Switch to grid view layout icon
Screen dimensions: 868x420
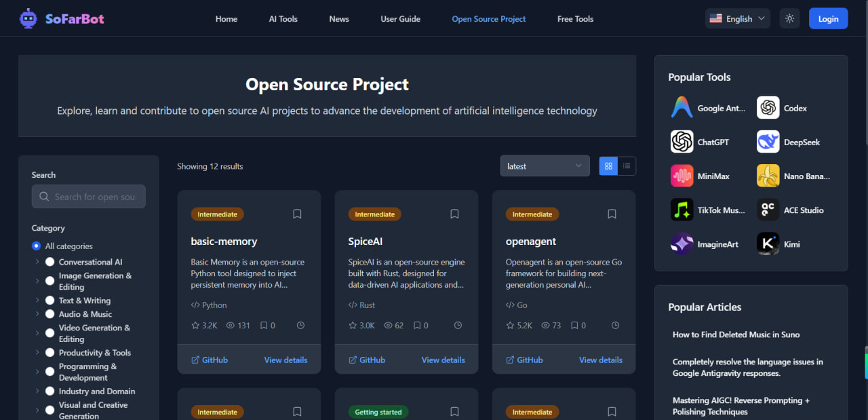pos(608,166)
